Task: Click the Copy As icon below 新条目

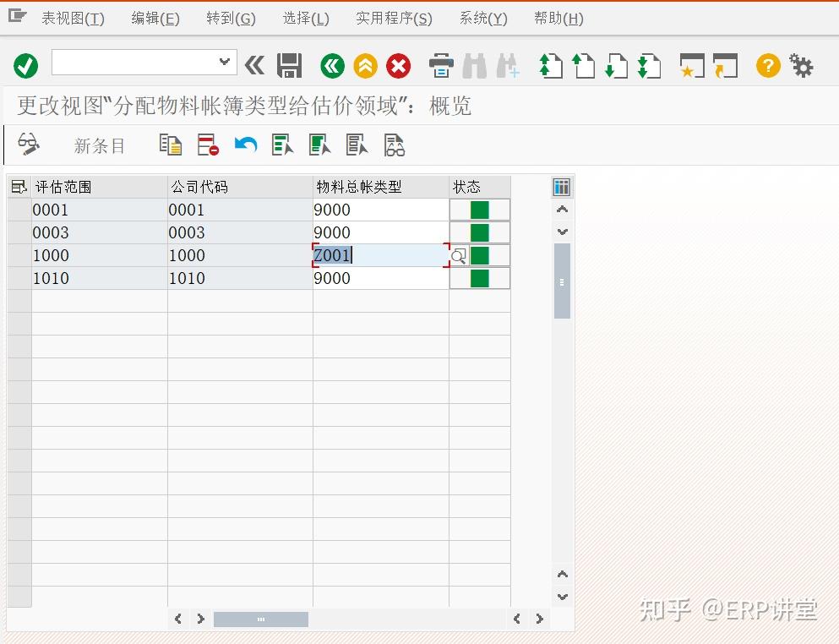Action: [x=170, y=145]
